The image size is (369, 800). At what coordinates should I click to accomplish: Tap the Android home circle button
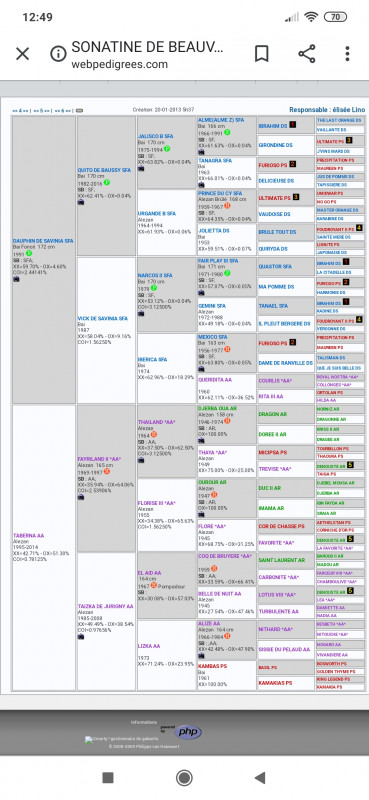[184, 778]
